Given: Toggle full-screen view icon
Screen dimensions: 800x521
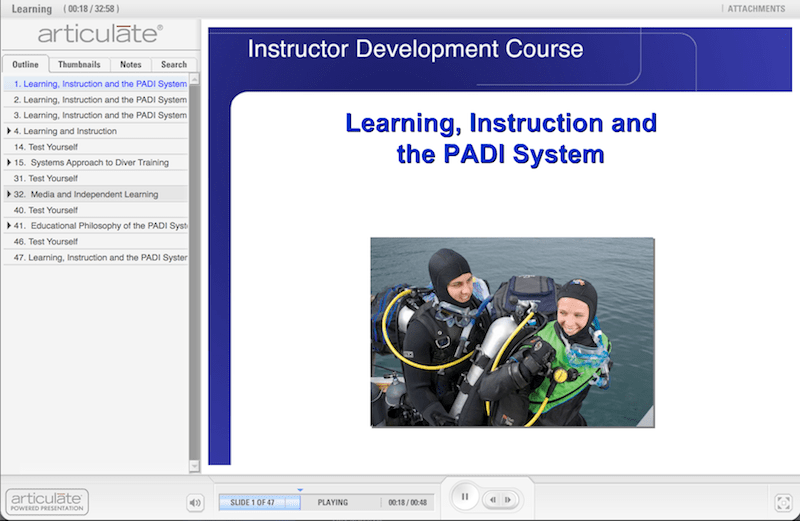Looking at the screenshot, I should point(783,503).
